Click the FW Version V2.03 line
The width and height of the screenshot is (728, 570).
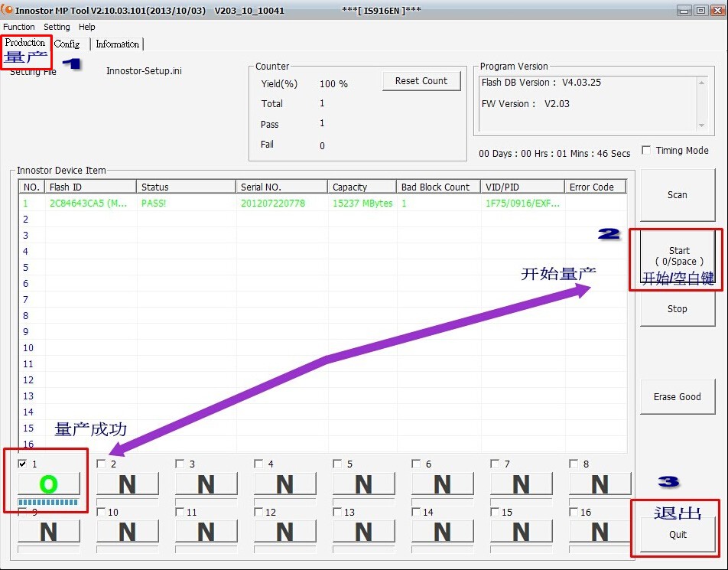525,103
